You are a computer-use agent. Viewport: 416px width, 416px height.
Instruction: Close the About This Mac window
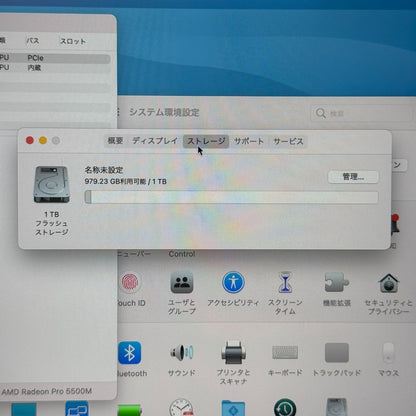click(30, 140)
